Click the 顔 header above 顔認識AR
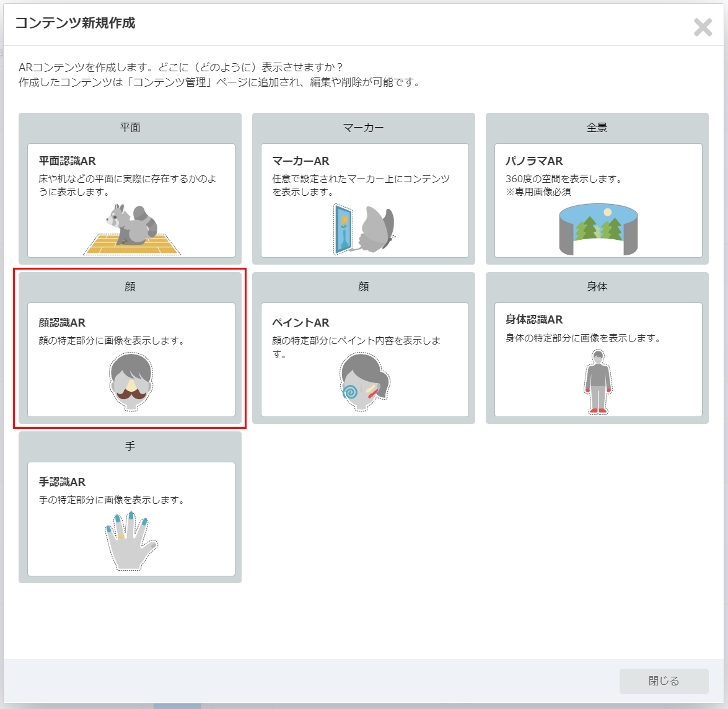Screen dimensions: 728x709 [130, 287]
